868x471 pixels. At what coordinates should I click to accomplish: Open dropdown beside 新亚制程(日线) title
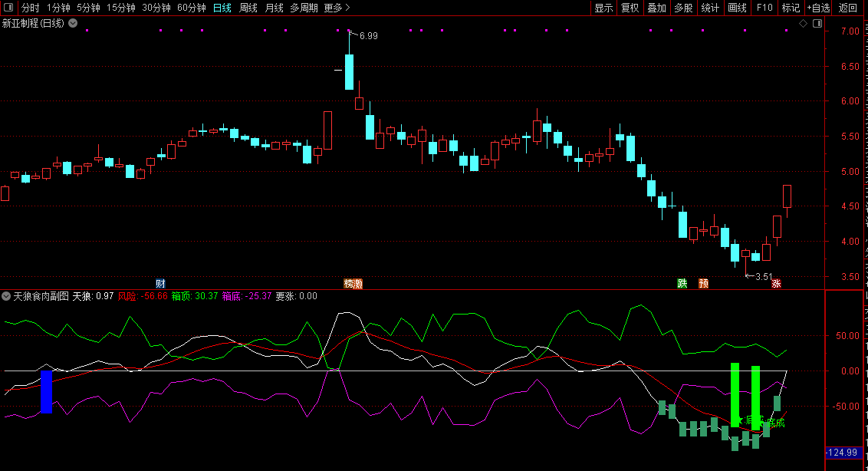coord(73,23)
